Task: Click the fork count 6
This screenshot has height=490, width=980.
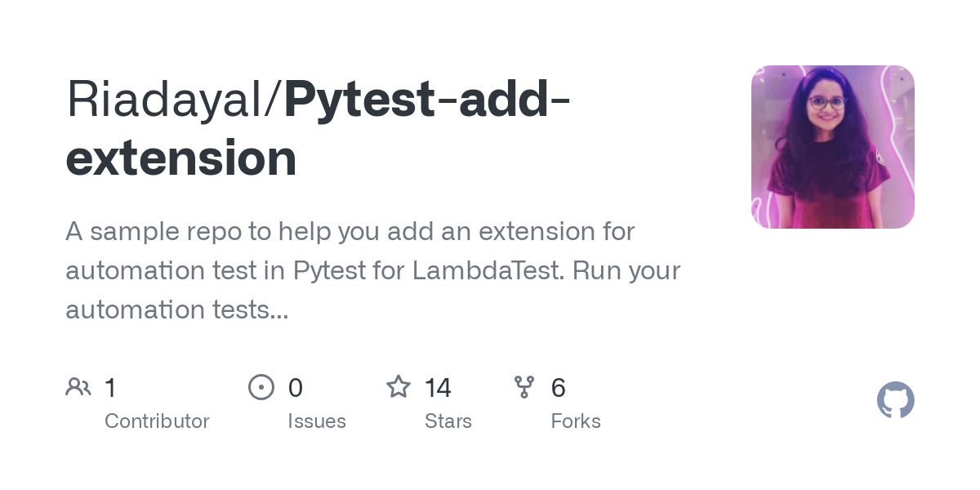Action: coord(559,388)
